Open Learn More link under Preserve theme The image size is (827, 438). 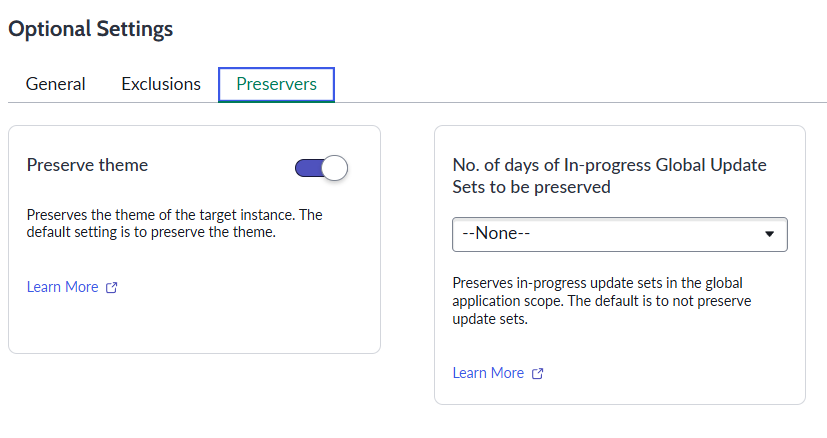click(x=63, y=287)
